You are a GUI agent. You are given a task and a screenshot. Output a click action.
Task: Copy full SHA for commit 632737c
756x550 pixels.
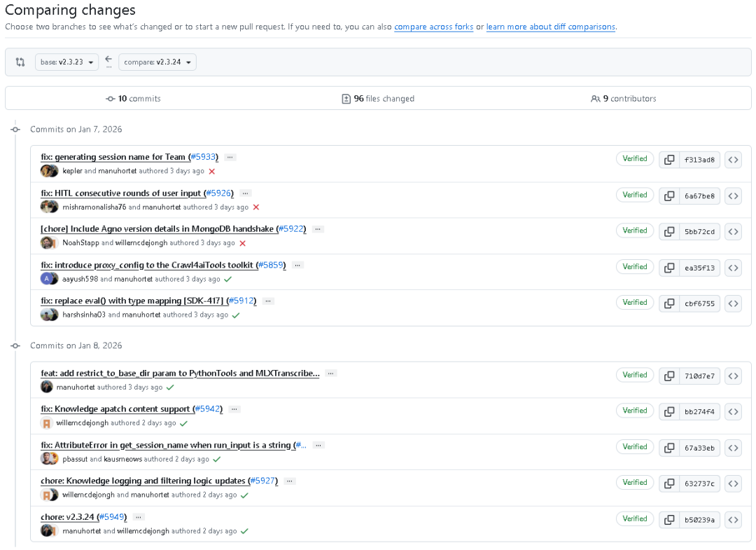[x=669, y=483]
